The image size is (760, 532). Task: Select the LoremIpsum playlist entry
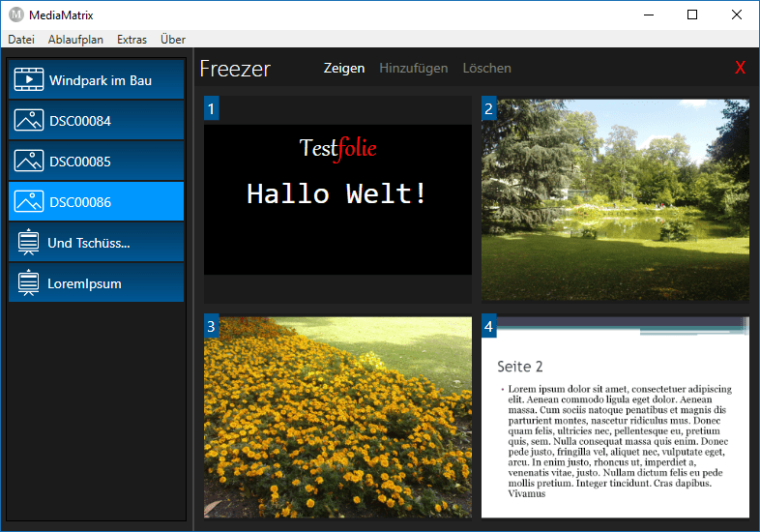coord(97,283)
